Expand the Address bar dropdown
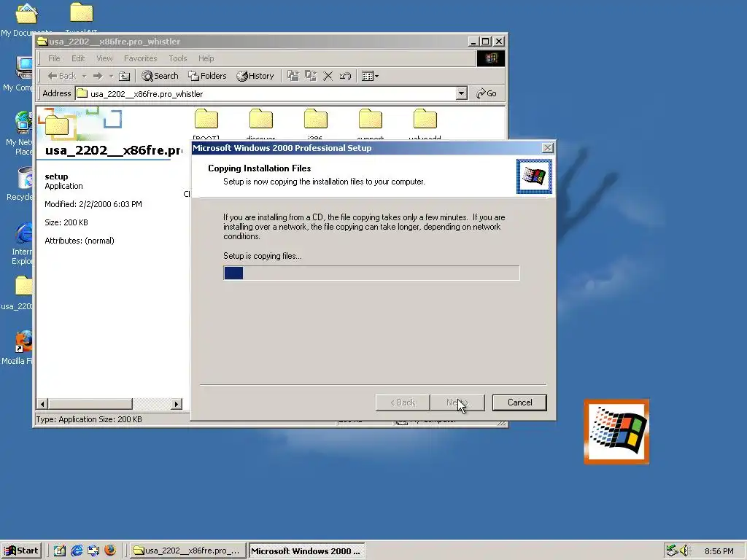Screen dimensions: 747x560 tap(461, 93)
